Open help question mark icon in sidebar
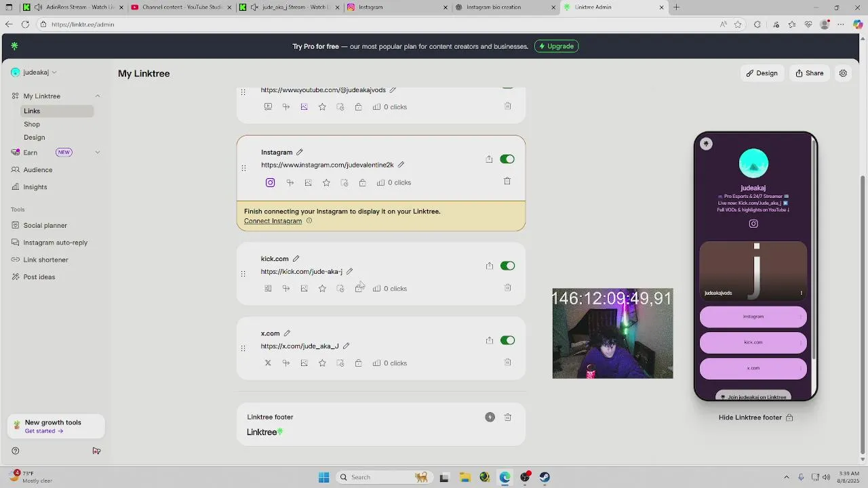868x488 pixels. pos(16,451)
